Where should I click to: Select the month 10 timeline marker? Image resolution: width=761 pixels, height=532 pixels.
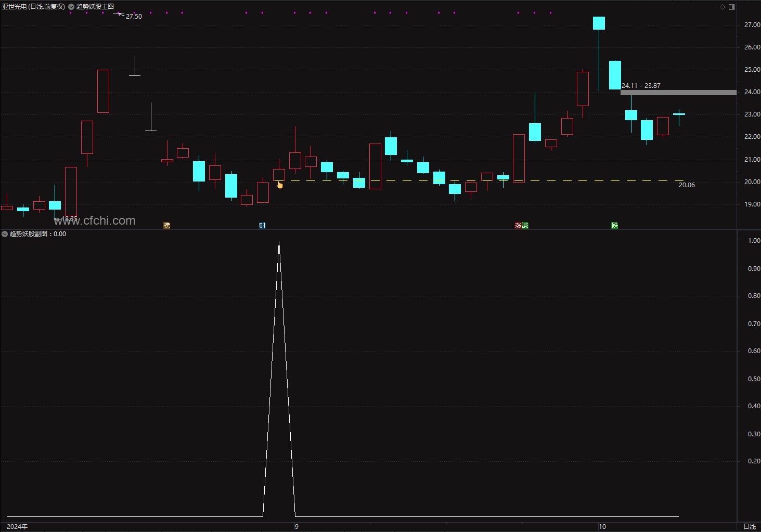[602, 527]
